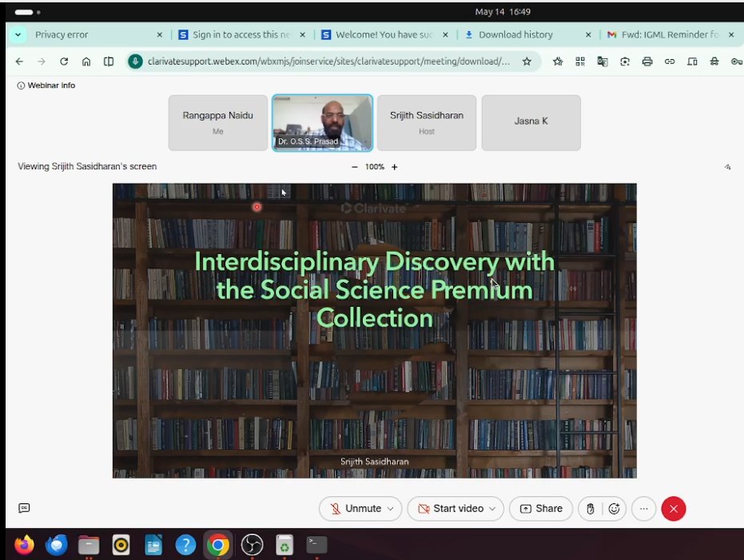
Task: Raise hand in the webinar
Action: pos(591,508)
